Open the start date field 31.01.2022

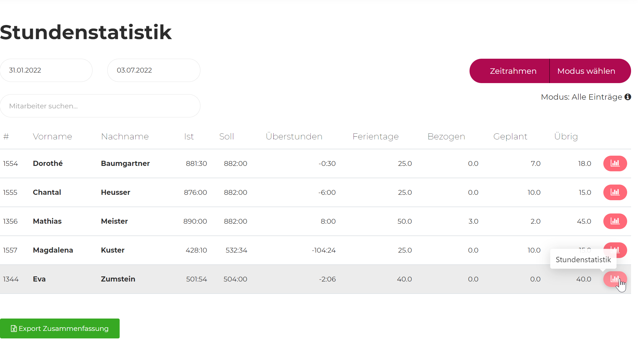[46, 70]
